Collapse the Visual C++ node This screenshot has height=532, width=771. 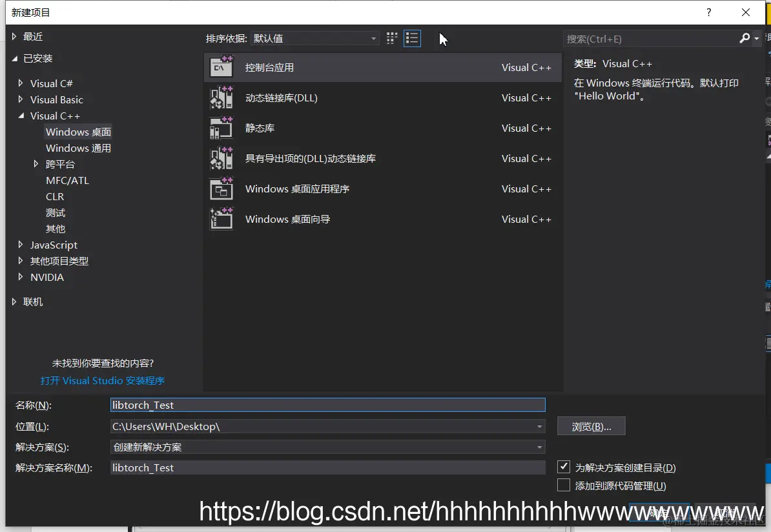pyautogui.click(x=21, y=116)
